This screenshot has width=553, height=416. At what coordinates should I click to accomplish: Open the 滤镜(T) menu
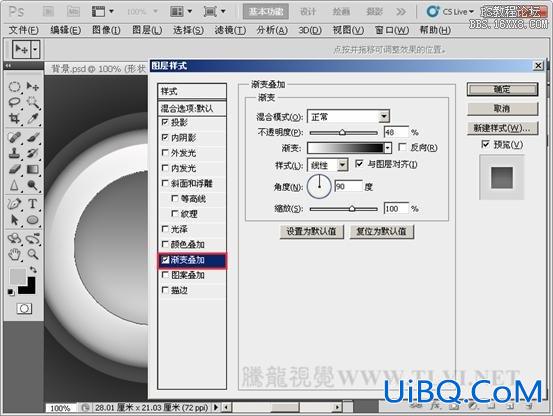[230, 30]
